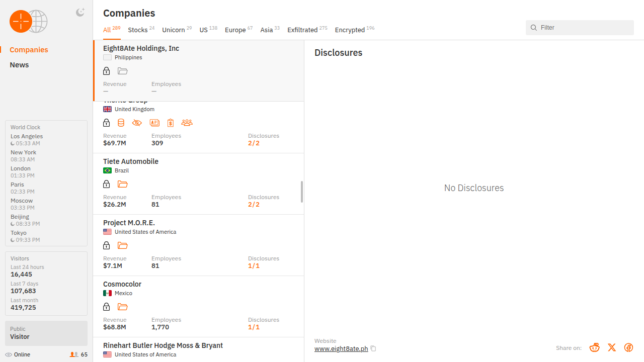
Task: Share on Facebook icon
Action: (x=628, y=347)
